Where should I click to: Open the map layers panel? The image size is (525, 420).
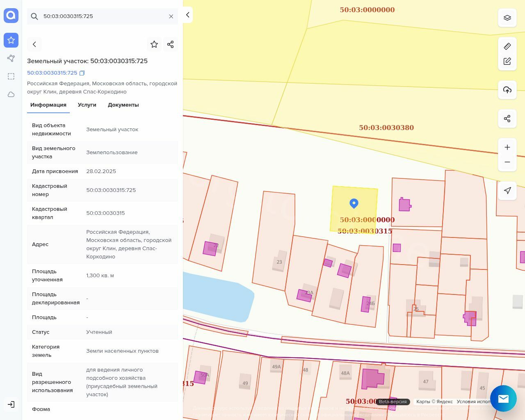(x=507, y=18)
